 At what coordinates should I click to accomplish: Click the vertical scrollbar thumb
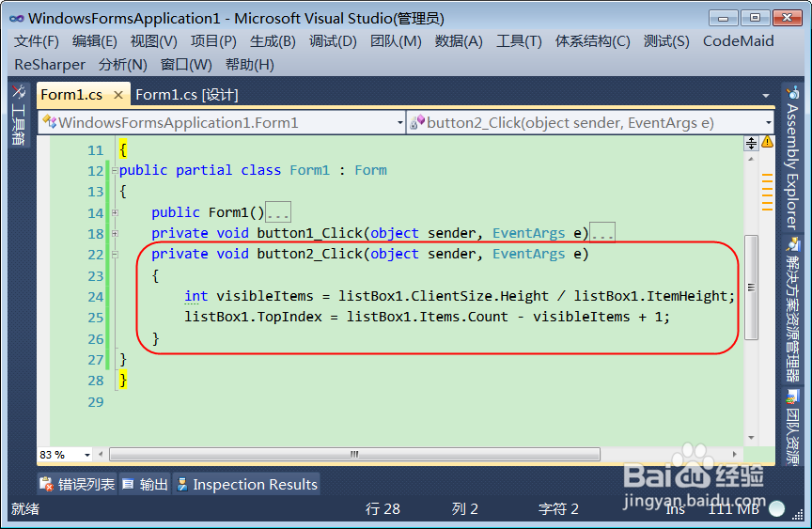(751, 288)
